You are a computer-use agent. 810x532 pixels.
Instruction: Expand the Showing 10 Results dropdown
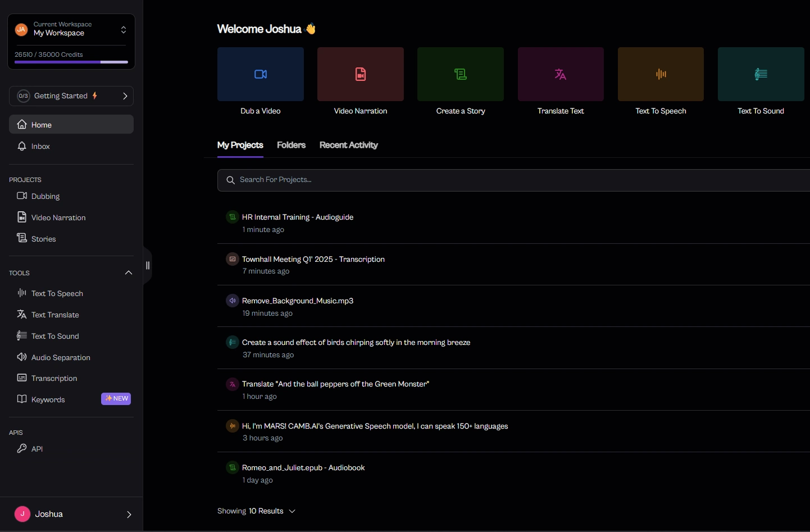coord(292,511)
